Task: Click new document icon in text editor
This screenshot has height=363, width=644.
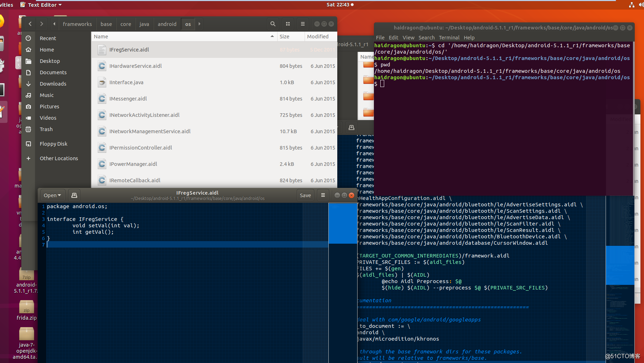Action: tap(74, 195)
